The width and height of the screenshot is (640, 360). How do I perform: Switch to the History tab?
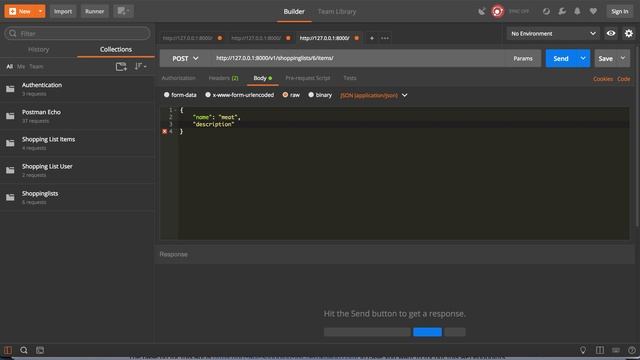38,49
